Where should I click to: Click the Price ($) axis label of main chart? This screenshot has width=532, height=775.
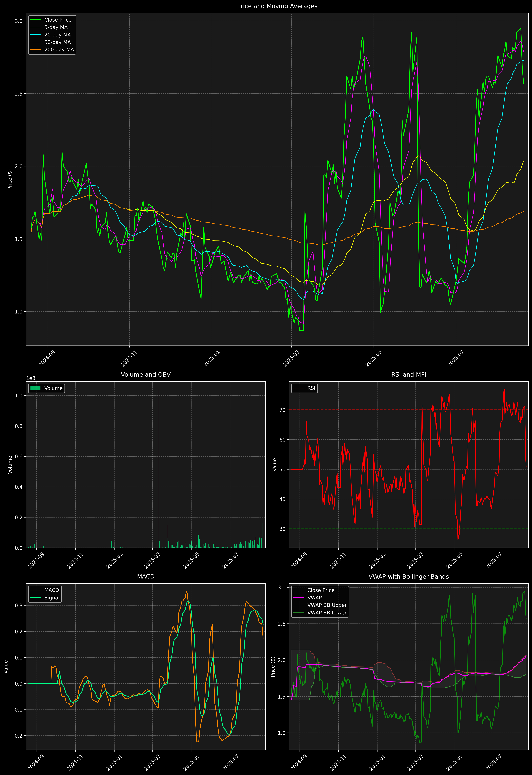point(10,179)
